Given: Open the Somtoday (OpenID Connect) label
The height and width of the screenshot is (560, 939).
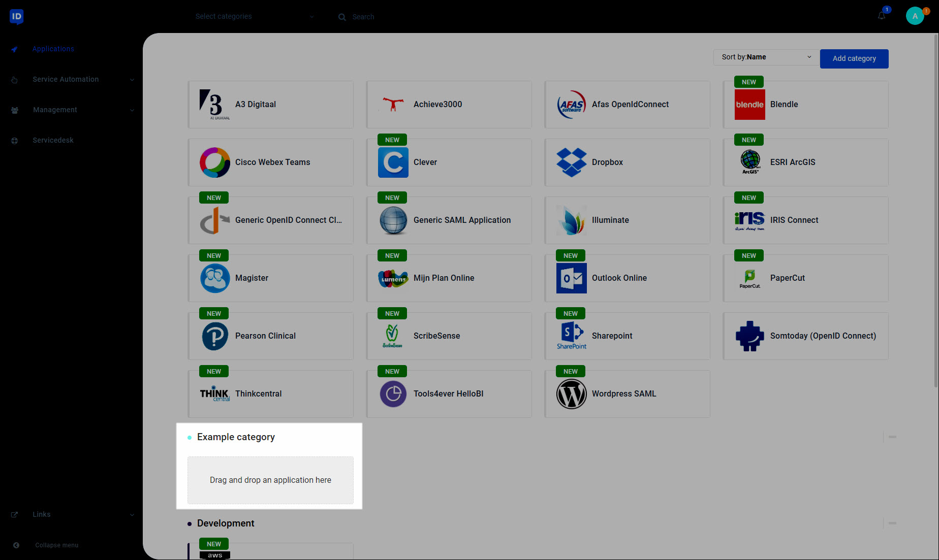Looking at the screenshot, I should point(823,336).
